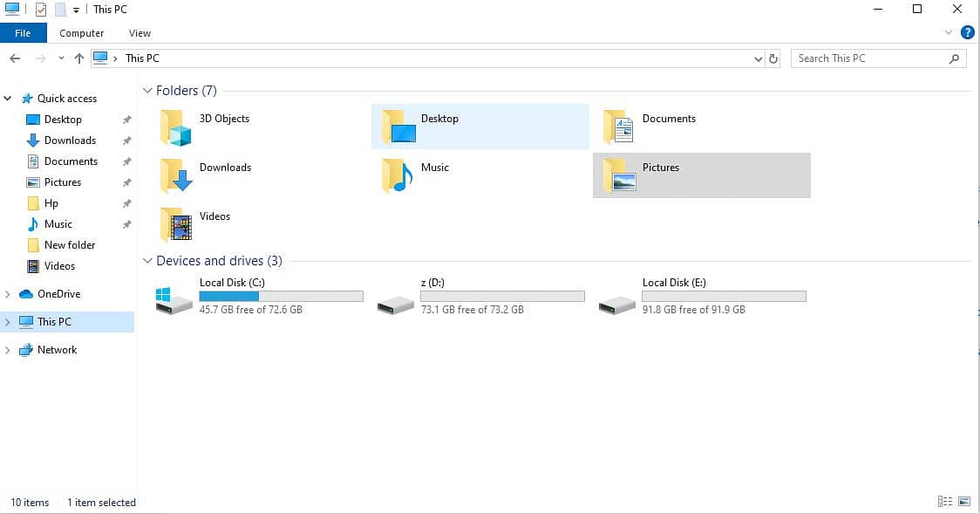
Task: Open the Music folder icon
Action: point(397,176)
